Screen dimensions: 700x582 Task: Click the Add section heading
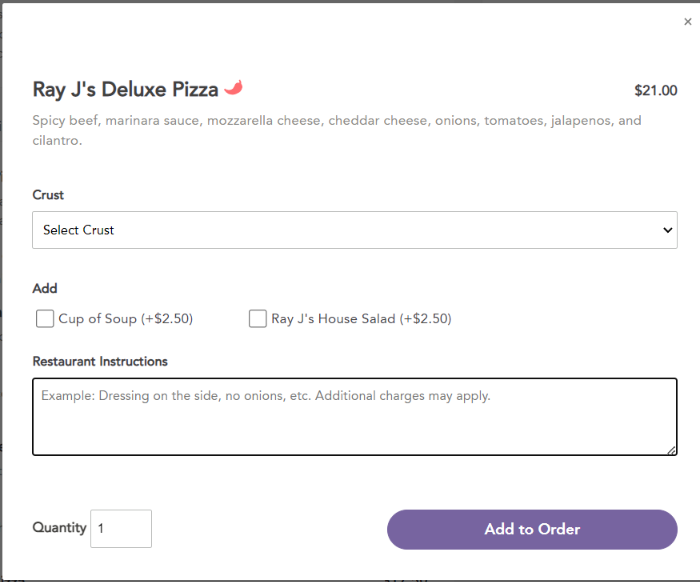pyautogui.click(x=45, y=288)
